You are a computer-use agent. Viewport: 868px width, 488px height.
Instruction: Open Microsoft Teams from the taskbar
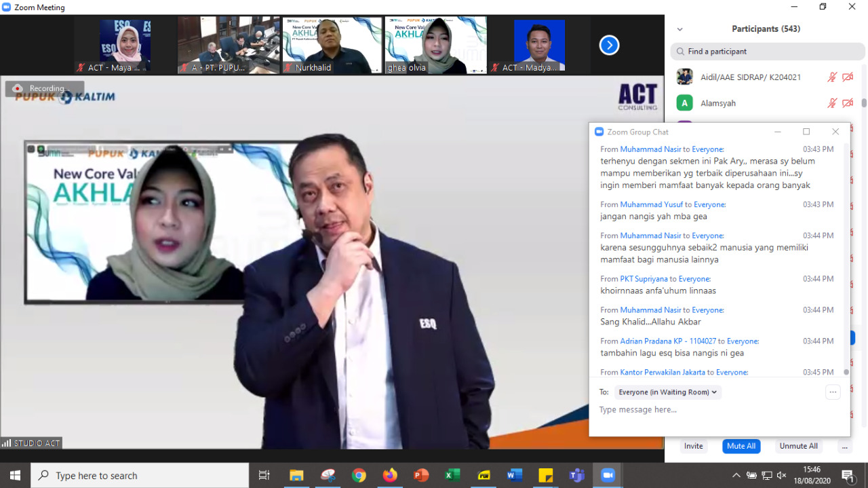point(576,475)
